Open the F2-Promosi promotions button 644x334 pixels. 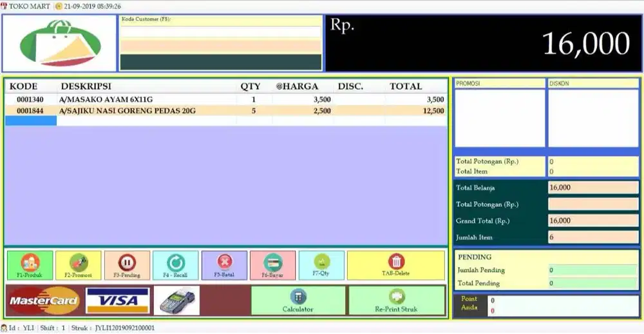78,266
